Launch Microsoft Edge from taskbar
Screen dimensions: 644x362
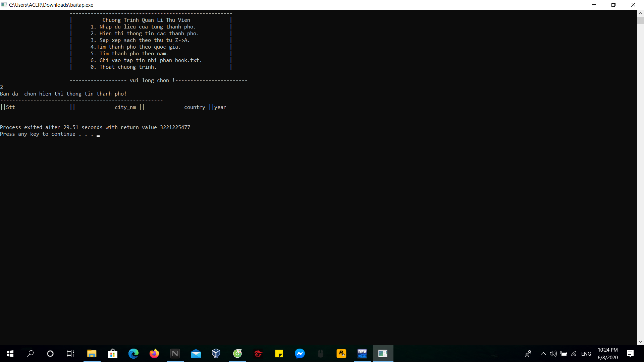[133, 354]
